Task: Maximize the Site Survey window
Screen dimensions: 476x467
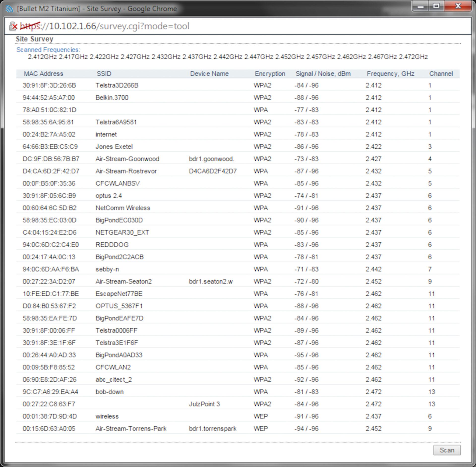Action: point(436,6)
